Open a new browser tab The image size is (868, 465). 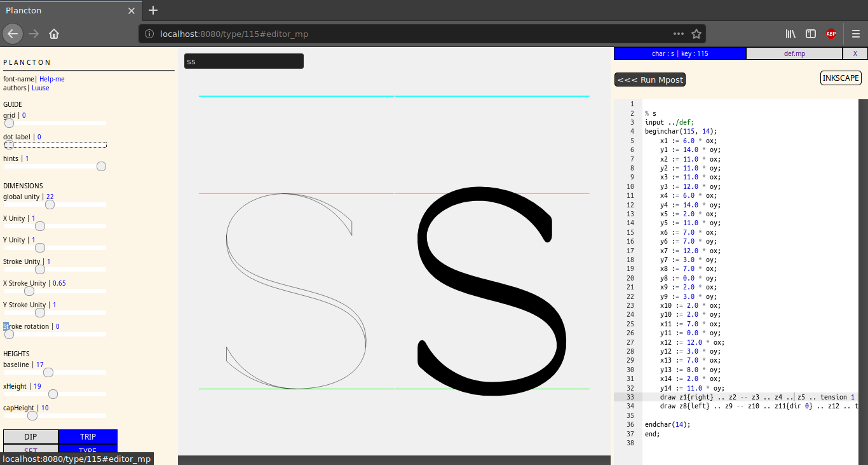coord(153,10)
